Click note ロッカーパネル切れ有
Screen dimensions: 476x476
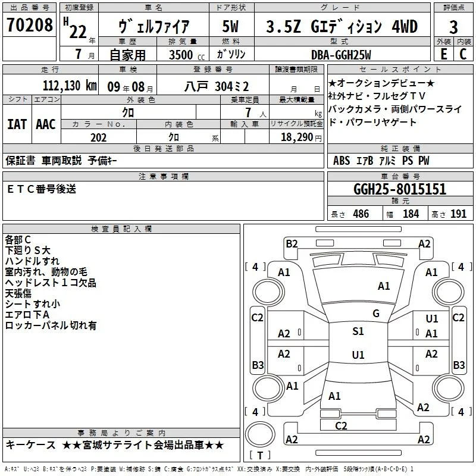click(x=51, y=325)
